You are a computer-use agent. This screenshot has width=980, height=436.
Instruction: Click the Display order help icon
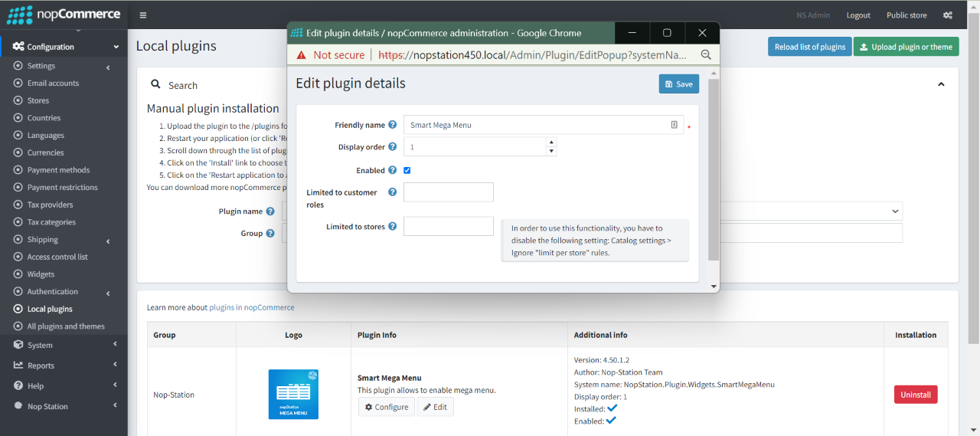point(392,147)
